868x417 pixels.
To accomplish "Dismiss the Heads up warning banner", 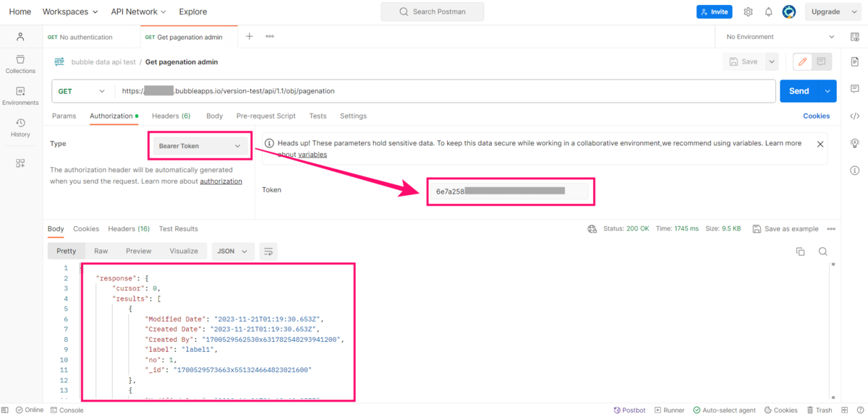I will pyautogui.click(x=820, y=144).
